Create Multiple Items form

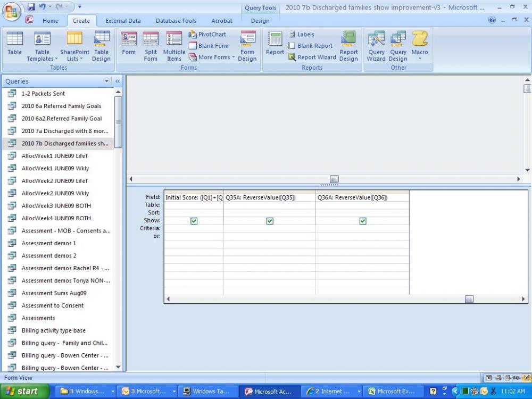tap(174, 46)
